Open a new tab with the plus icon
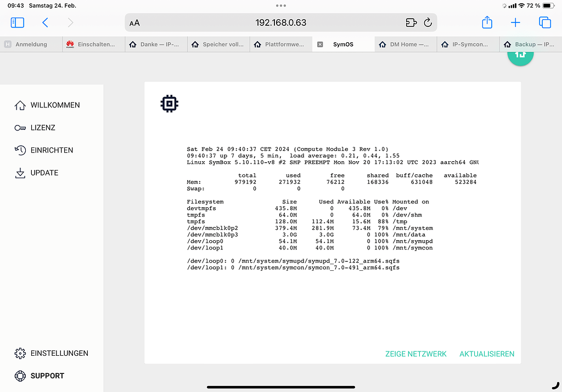 515,22
